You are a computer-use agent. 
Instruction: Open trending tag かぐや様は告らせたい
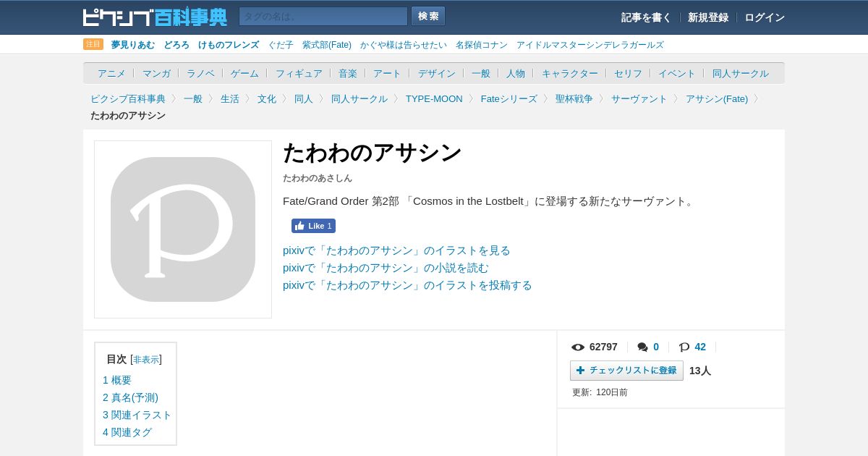pos(404,45)
